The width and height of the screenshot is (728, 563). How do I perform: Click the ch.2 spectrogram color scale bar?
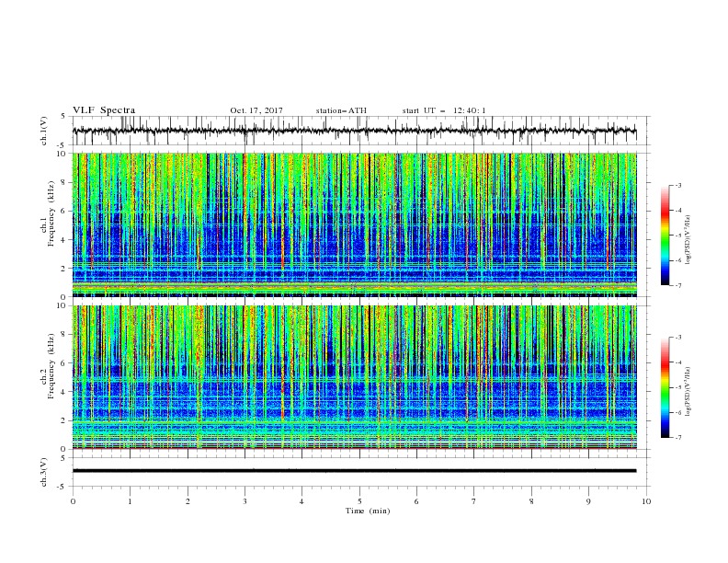[x=665, y=387]
